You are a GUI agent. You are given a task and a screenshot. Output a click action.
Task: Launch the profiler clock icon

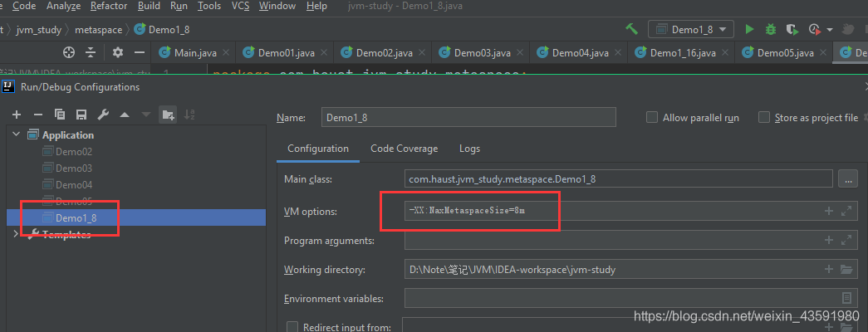(814, 29)
